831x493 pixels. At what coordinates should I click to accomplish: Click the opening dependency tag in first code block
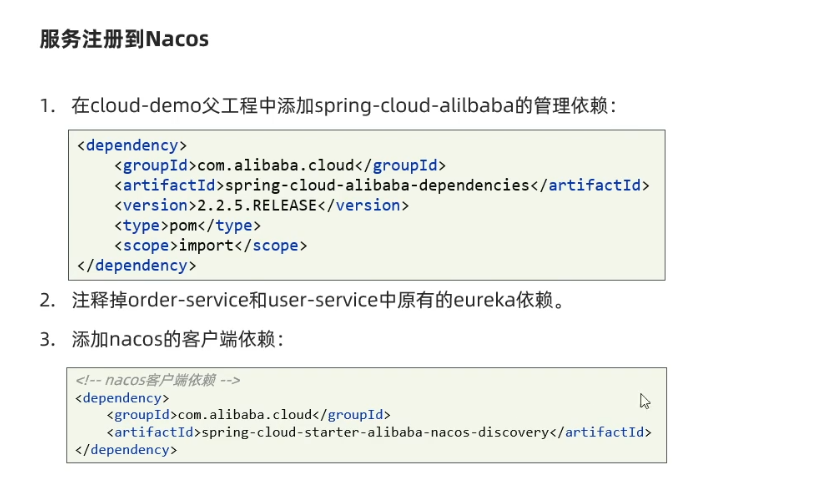pos(131,145)
